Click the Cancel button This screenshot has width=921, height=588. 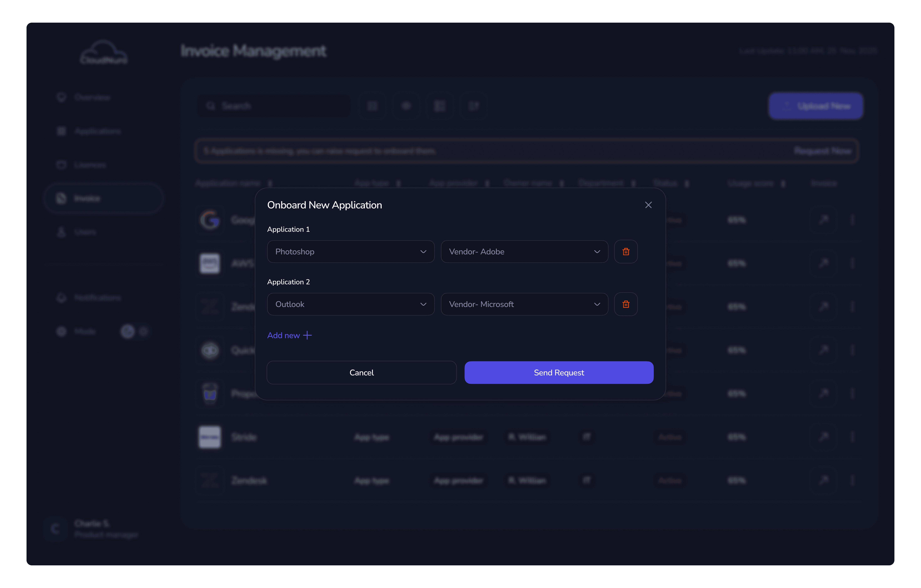(361, 373)
